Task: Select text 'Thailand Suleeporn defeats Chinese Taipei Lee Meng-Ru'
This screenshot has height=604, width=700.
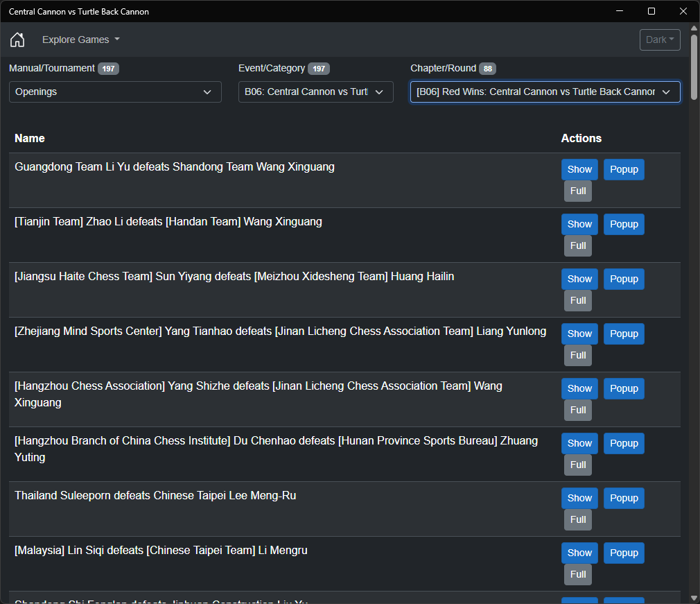Action: 155,496
